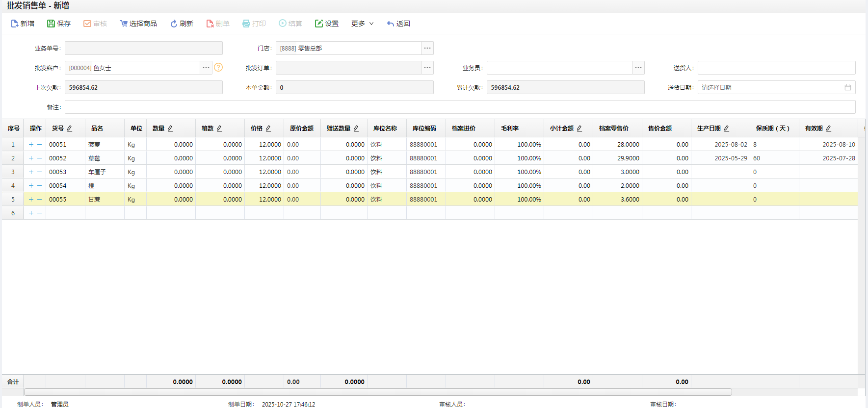Click the help icon beside 批发客户
Image resolution: width=868 pixels, height=408 pixels.
(218, 68)
